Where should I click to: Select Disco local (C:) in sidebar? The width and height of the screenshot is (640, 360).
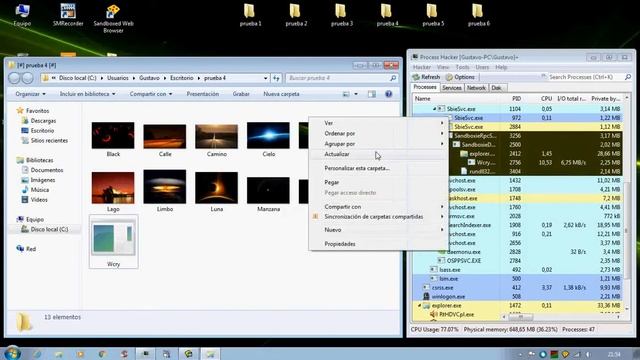(x=44, y=229)
